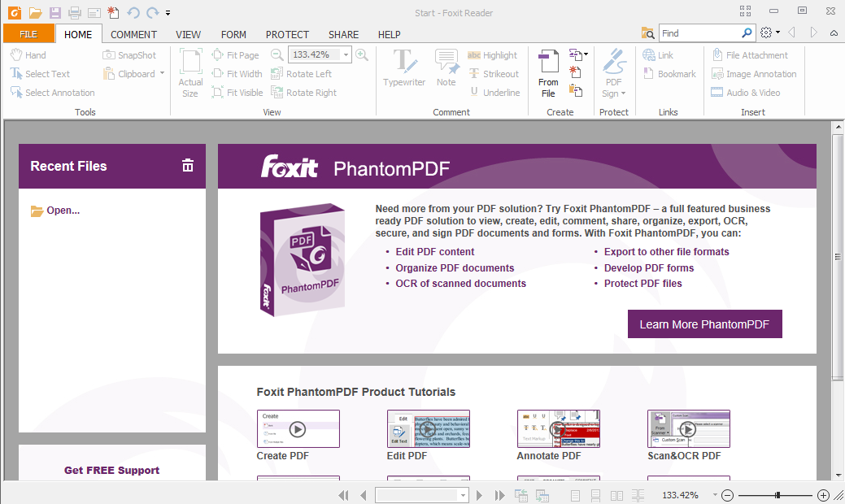
Task: Toggle the Underline text markup tool
Action: 495,92
